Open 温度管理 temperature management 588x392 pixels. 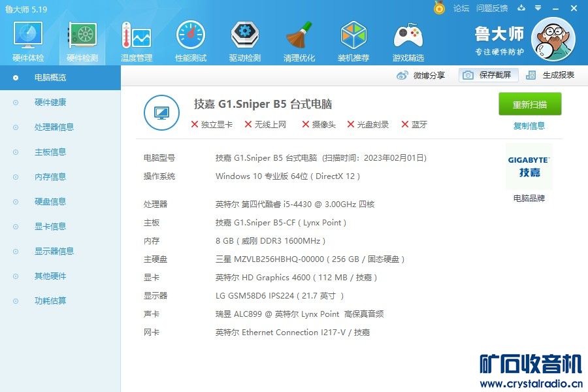(136, 41)
